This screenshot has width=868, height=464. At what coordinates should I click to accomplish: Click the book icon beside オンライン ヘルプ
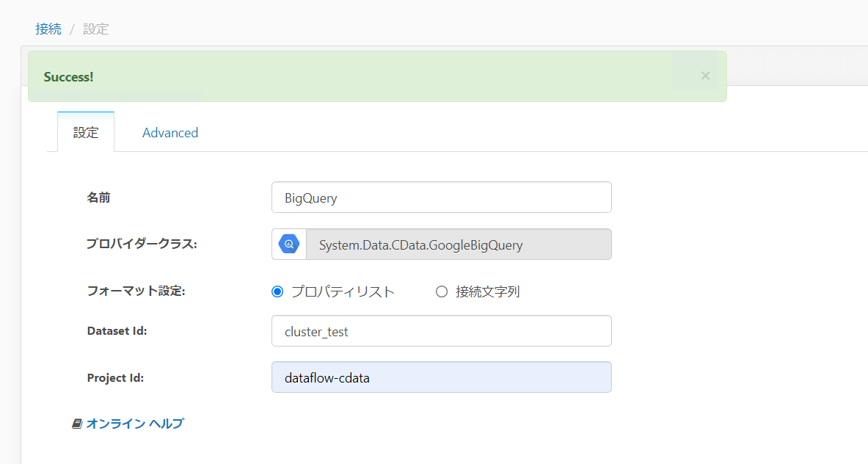[x=76, y=423]
